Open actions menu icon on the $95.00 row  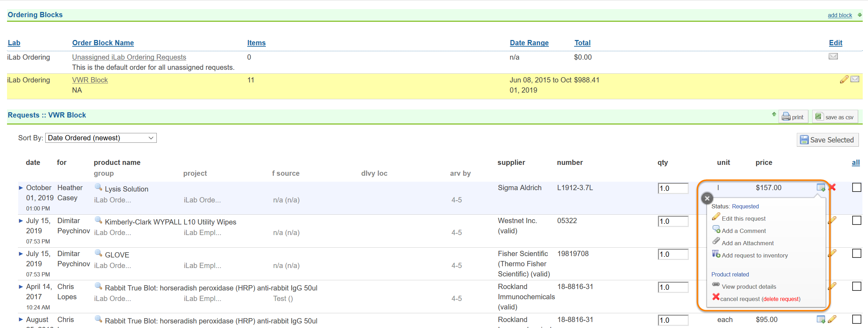click(x=821, y=320)
